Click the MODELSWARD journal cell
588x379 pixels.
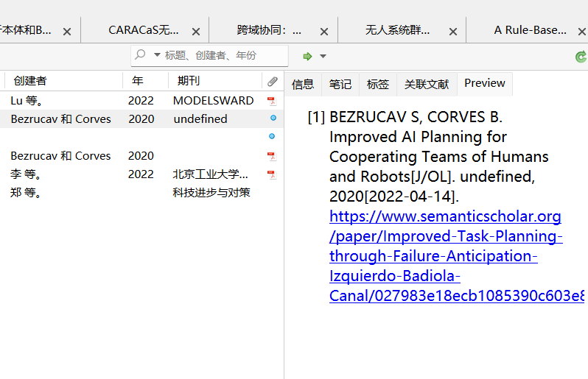(x=214, y=101)
